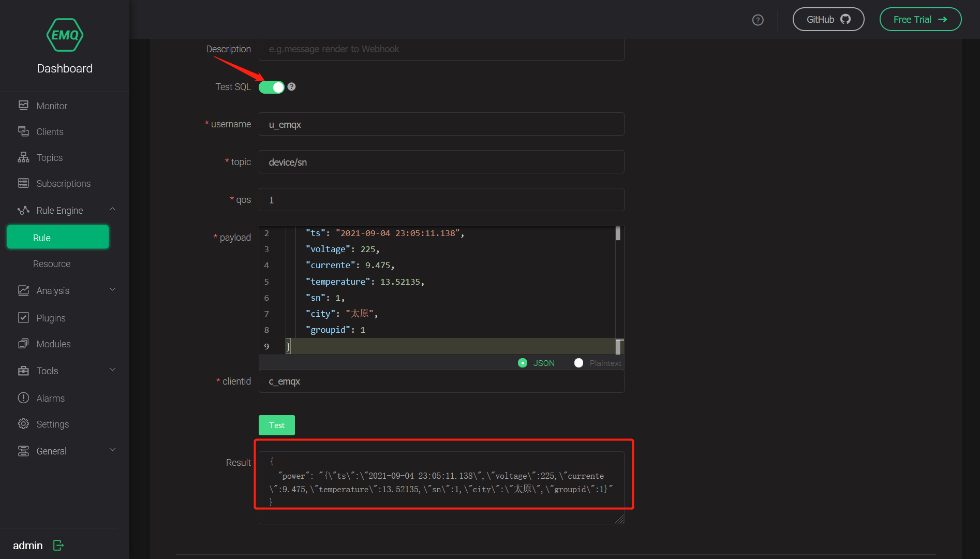Click the Dashboard title
The width and height of the screenshot is (980, 559).
point(65,68)
